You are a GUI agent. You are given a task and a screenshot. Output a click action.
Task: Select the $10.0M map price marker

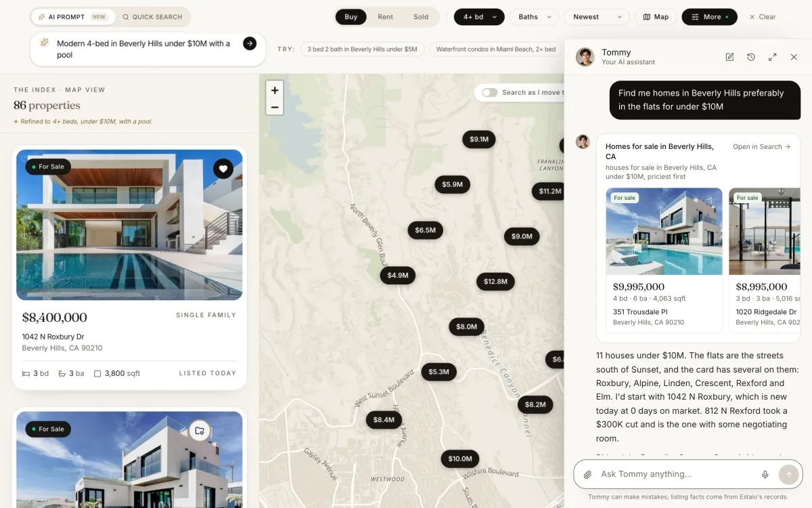(x=460, y=459)
